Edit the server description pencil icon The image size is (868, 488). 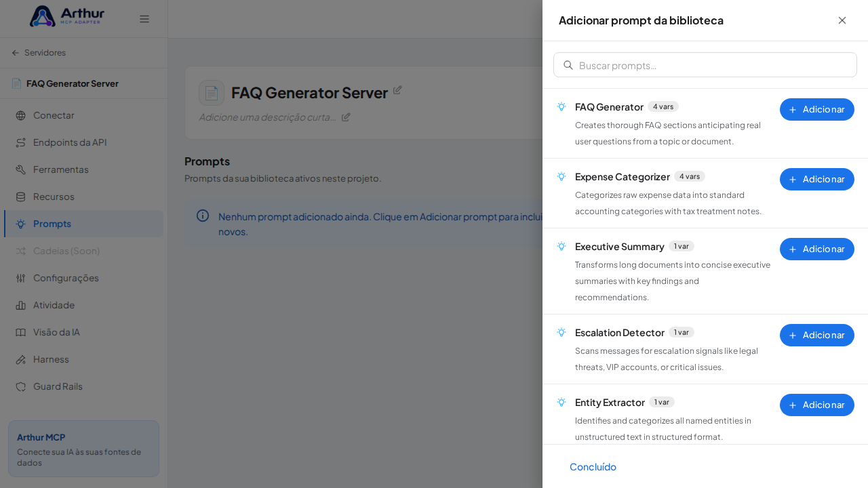click(x=346, y=117)
